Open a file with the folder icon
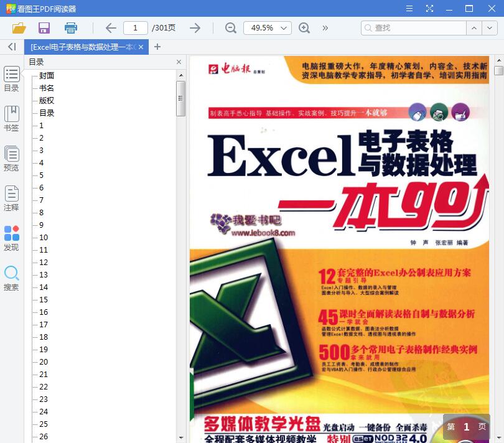 click(19, 28)
